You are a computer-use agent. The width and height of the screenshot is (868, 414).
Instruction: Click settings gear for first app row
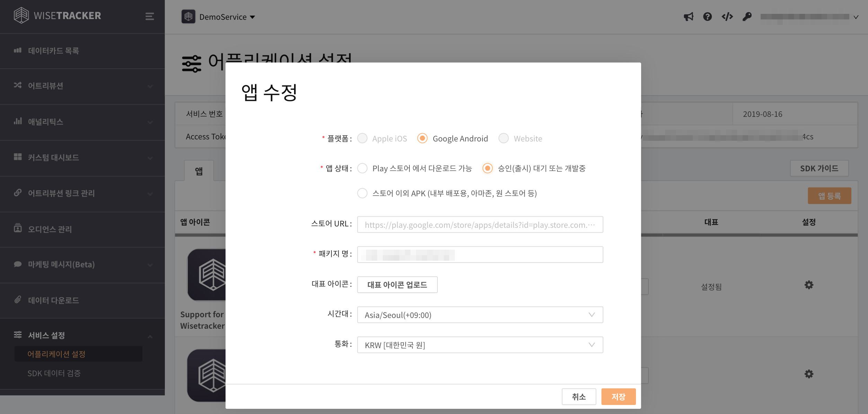(808, 285)
